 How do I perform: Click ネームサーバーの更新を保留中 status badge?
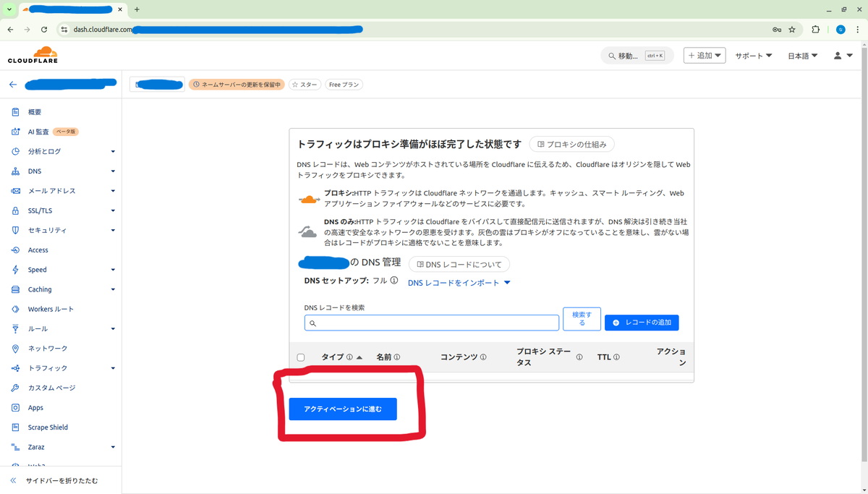point(237,85)
